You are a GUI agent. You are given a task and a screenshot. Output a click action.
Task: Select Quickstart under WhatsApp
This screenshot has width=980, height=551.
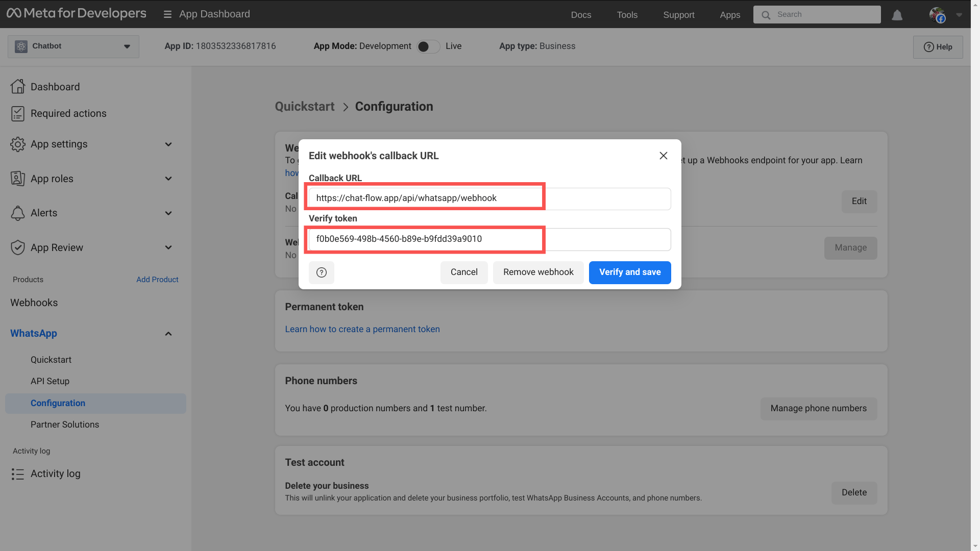click(x=51, y=360)
